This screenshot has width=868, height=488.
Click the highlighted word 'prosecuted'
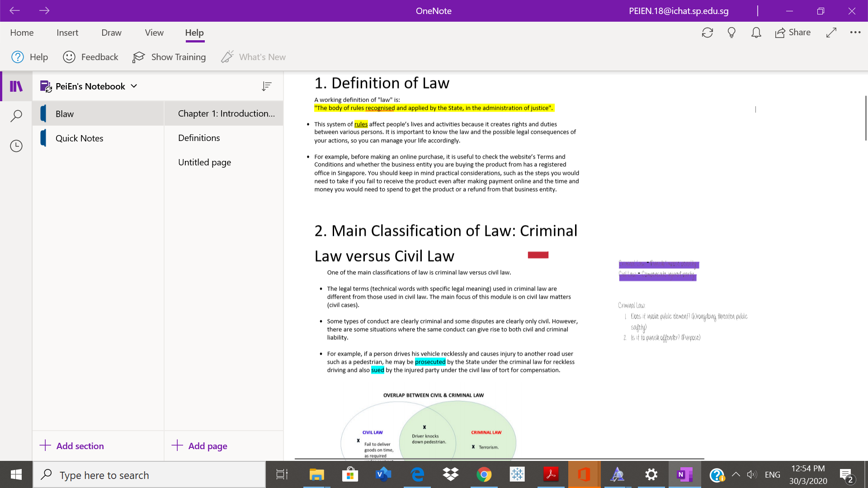click(x=430, y=362)
